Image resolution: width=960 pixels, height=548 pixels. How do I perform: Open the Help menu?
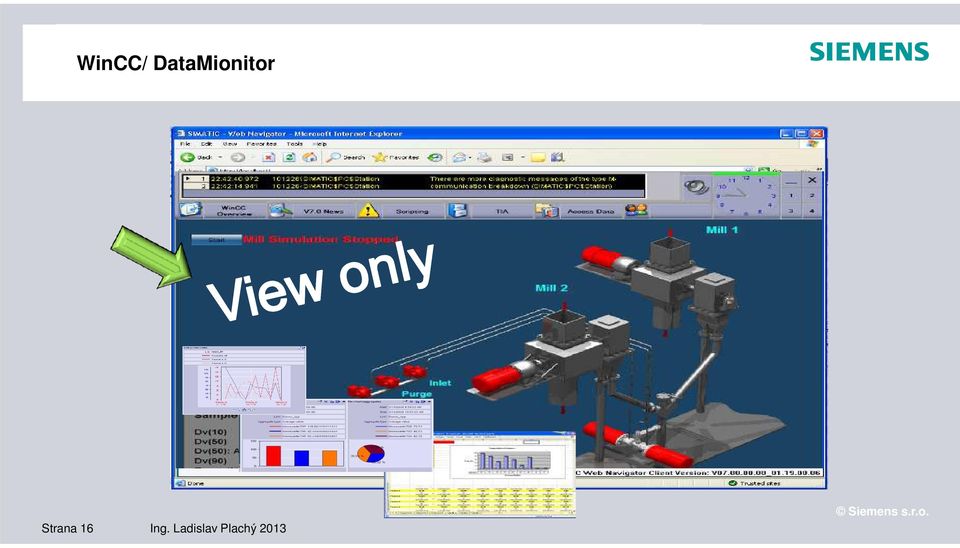[x=320, y=144]
